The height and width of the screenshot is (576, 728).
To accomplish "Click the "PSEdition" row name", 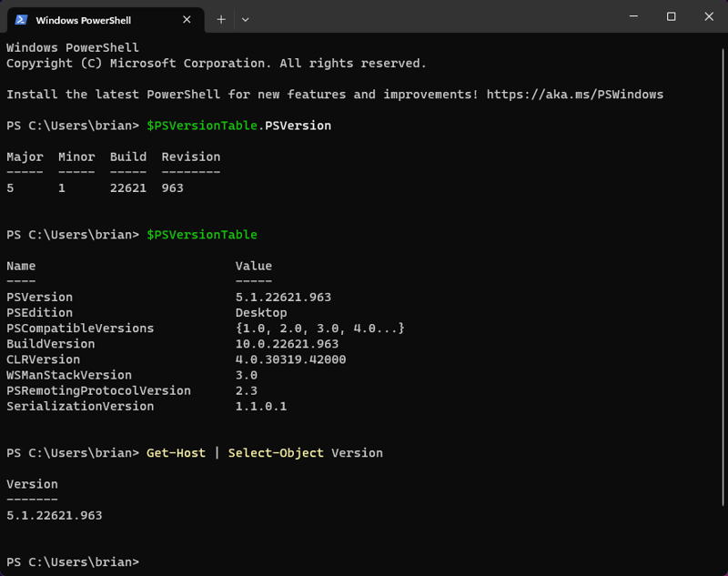I will tap(39, 313).
